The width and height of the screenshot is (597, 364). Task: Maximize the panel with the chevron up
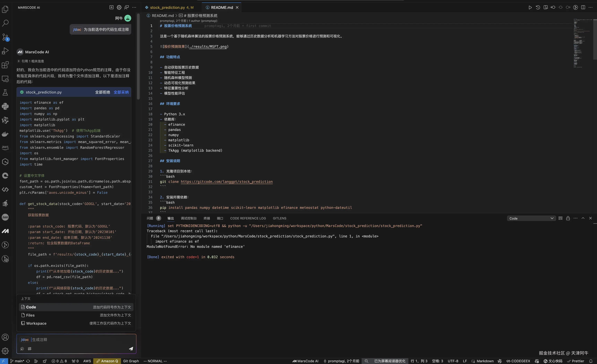[x=583, y=218]
